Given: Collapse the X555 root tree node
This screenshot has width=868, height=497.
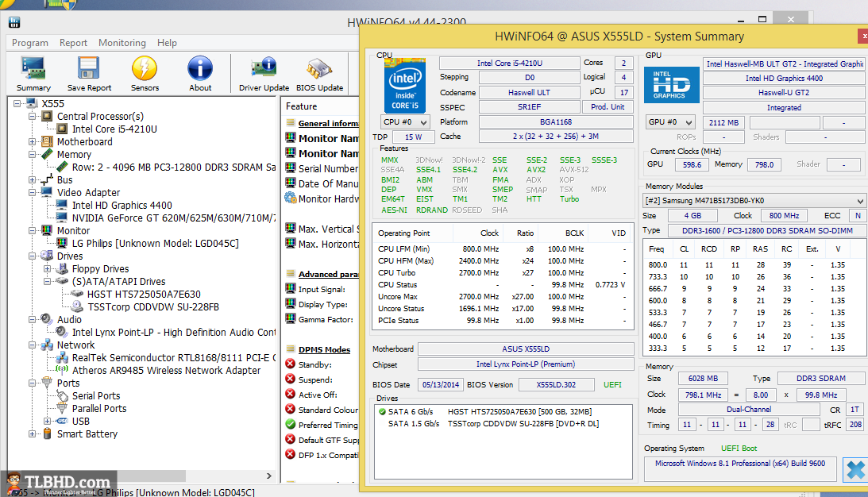Looking at the screenshot, I should pos(17,103).
